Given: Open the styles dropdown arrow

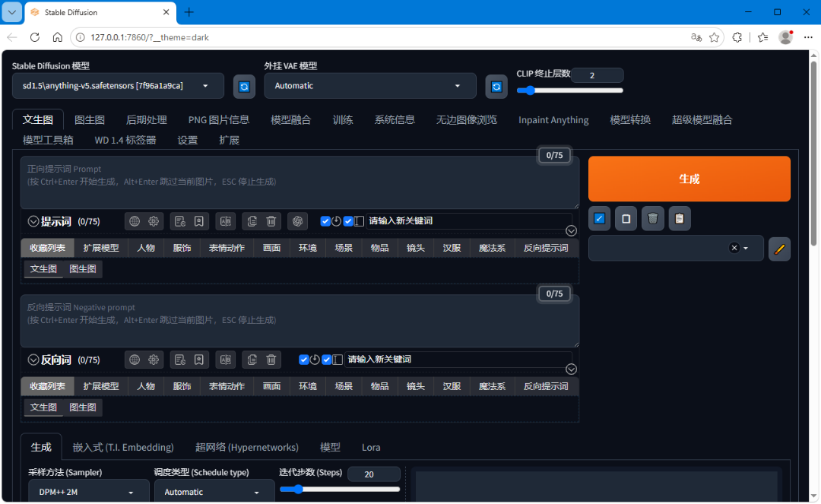Looking at the screenshot, I should [x=747, y=248].
